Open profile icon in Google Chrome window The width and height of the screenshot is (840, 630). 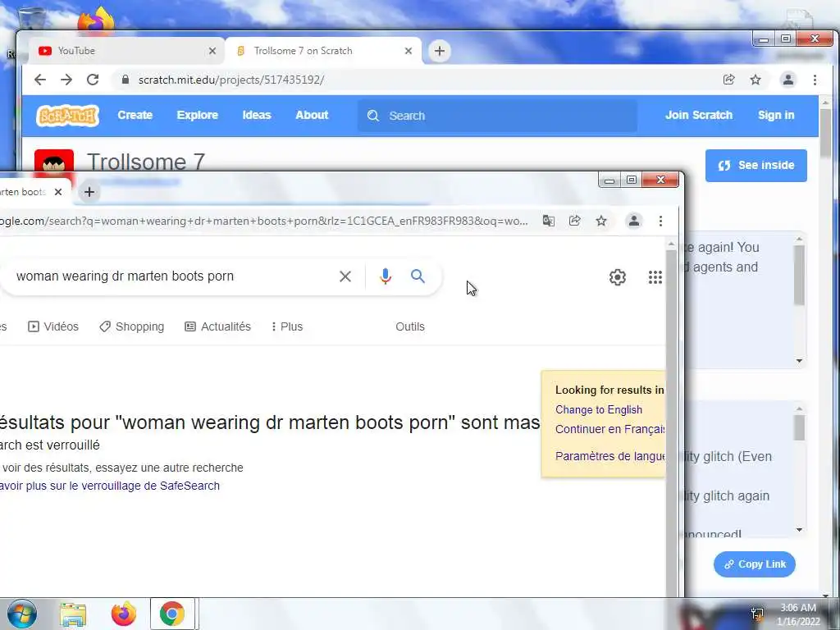tap(634, 221)
